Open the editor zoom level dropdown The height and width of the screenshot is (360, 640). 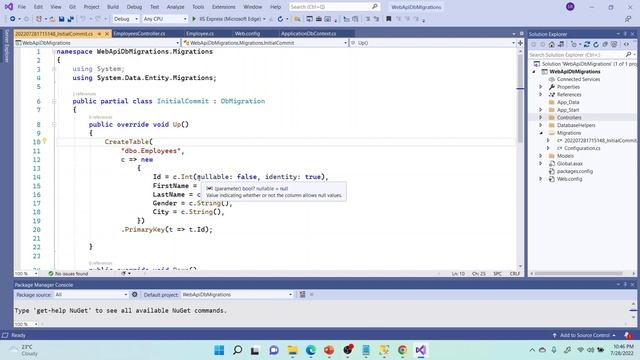point(27,273)
